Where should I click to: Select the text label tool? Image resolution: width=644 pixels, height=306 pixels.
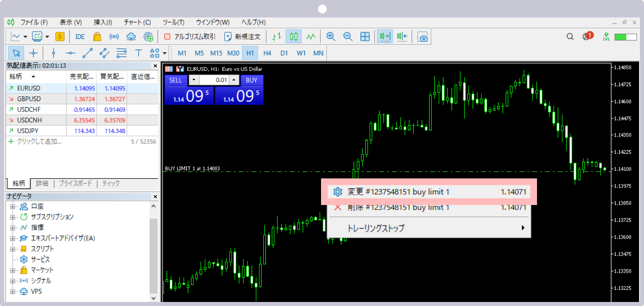tap(139, 53)
